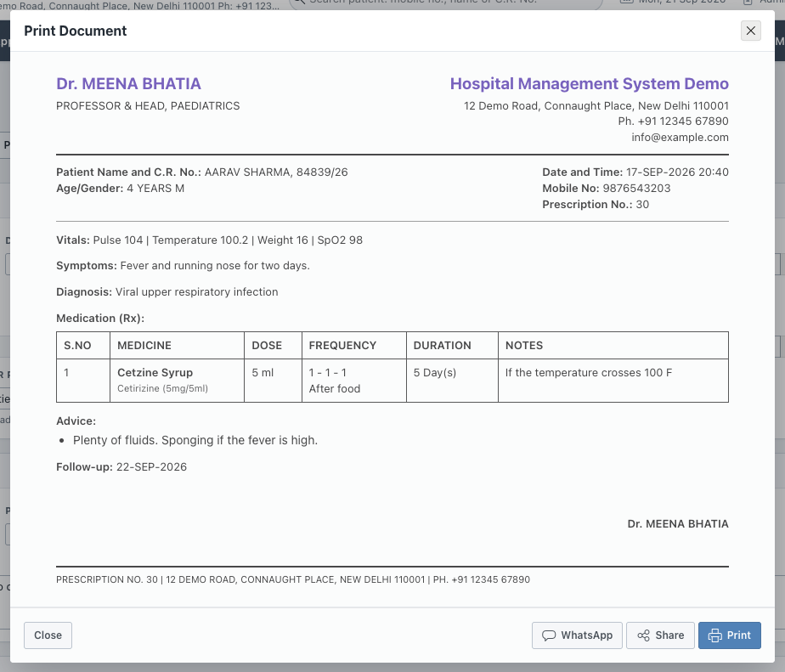The width and height of the screenshot is (785, 672).
Task: Click the mobile number 9876543203
Action: tap(636, 189)
